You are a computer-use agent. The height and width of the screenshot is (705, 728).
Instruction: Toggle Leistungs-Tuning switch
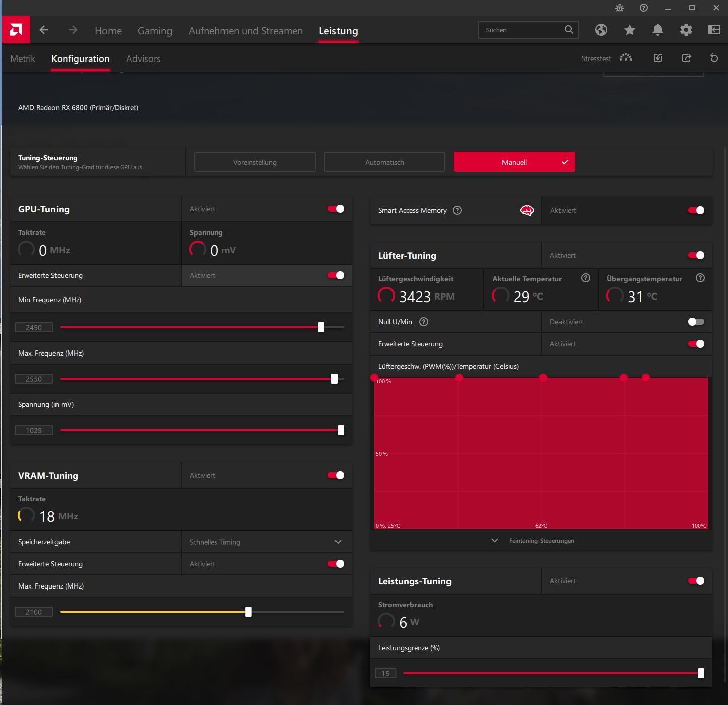pos(696,581)
